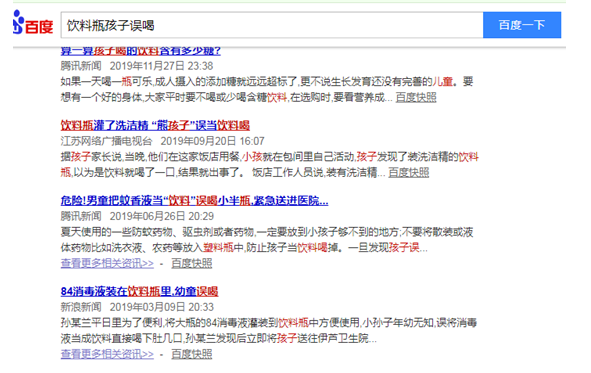Screen dimensions: 591x373
Task: Click 百度快照 link under the cola sugar result
Action: point(416,98)
